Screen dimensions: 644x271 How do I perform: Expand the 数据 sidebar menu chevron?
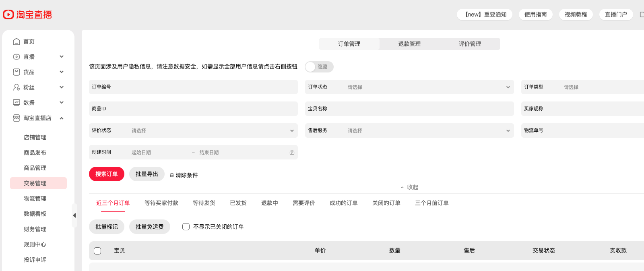click(62, 103)
